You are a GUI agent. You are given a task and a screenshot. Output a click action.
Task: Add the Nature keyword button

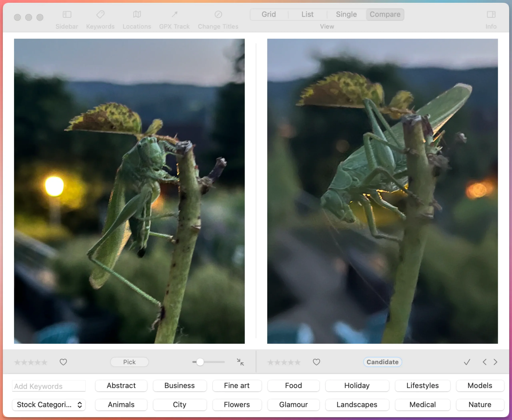coord(480,405)
